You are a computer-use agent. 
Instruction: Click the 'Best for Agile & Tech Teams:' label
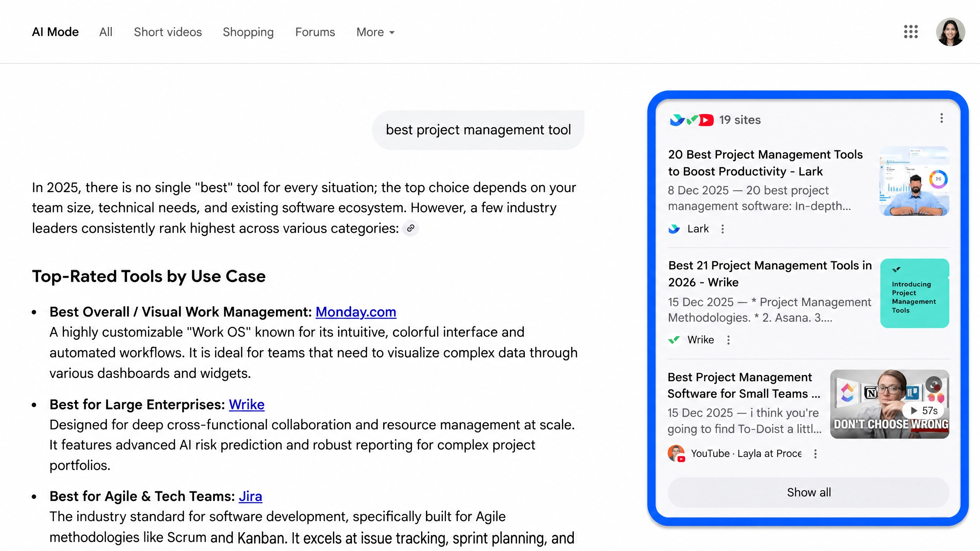pyautogui.click(x=142, y=496)
